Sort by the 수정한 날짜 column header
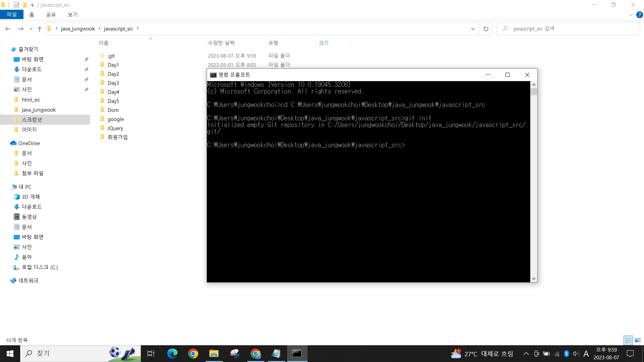644x362 pixels. (221, 43)
